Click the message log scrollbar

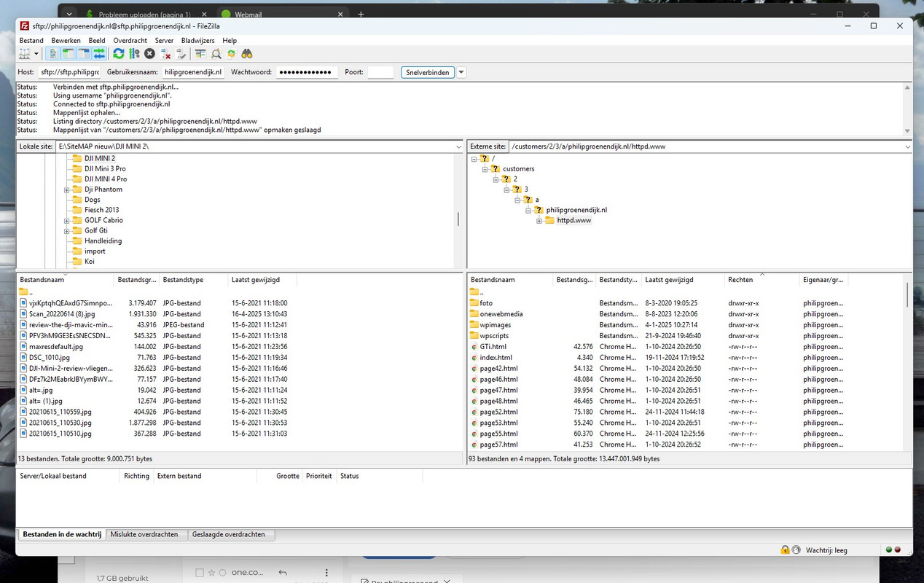pyautogui.click(x=907, y=109)
